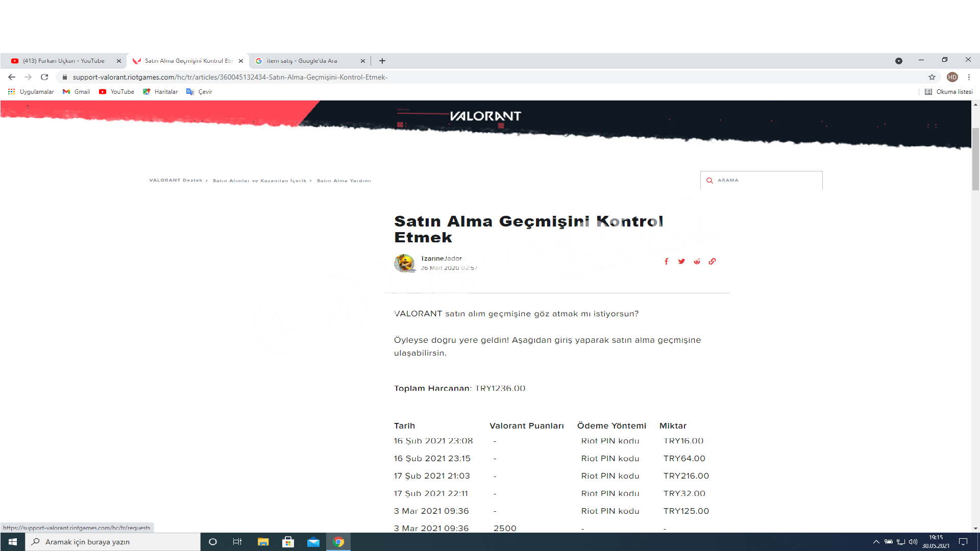980x551 pixels.
Task: Share the article on Facebook
Action: point(666,261)
